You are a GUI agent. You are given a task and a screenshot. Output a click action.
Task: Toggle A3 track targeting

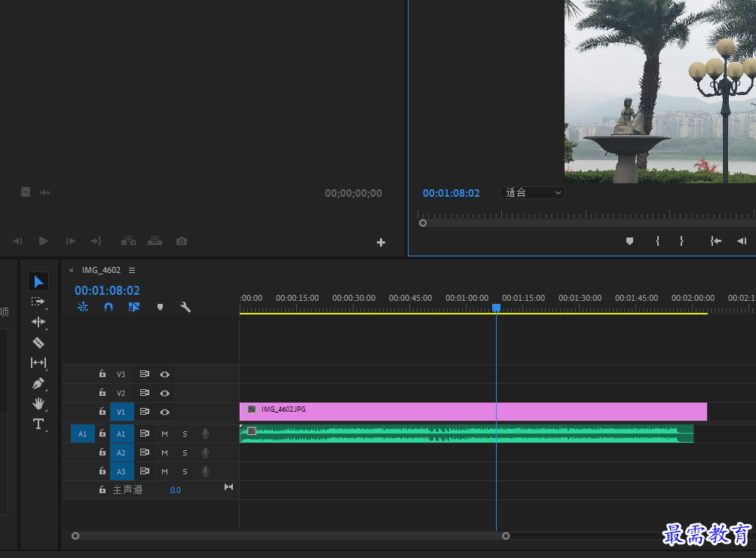pyautogui.click(x=121, y=471)
